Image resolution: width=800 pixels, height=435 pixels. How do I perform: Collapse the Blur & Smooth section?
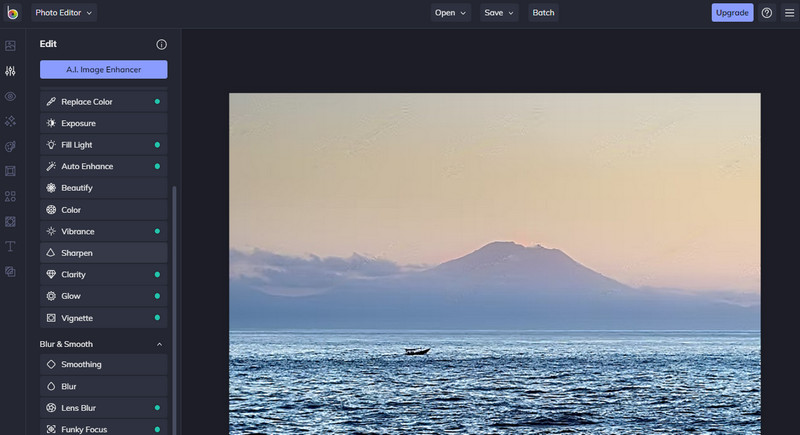tap(159, 344)
